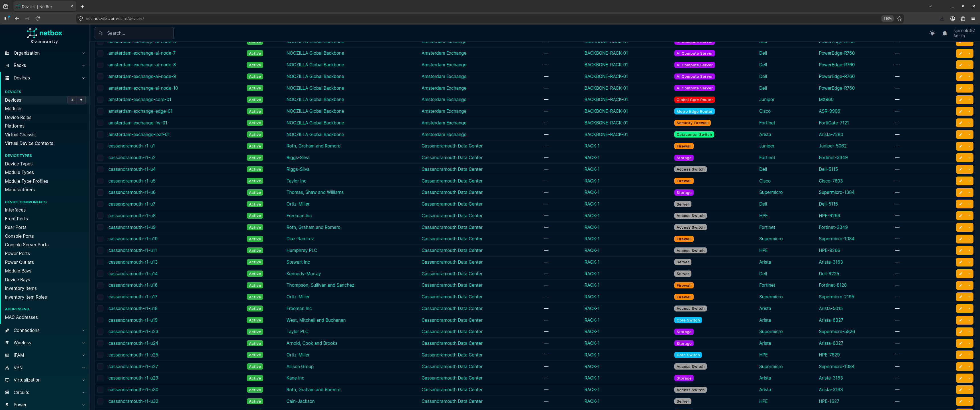Image resolution: width=980 pixels, height=410 pixels.
Task: Open a new browser tab
Action: tap(83, 7)
